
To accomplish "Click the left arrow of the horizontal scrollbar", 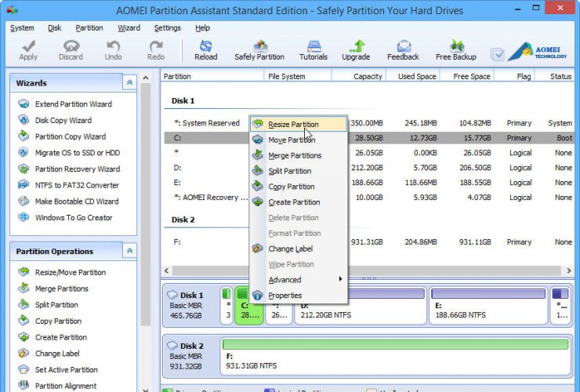I will pos(166,271).
